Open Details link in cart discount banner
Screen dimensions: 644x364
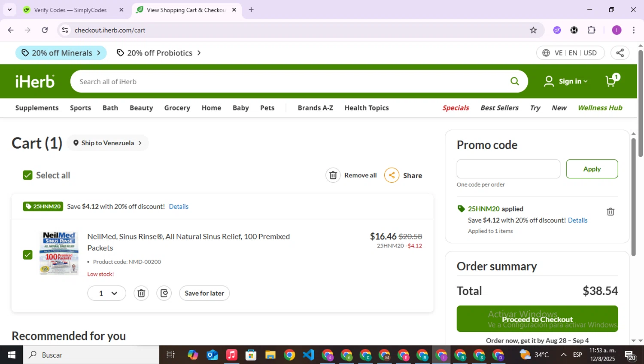pyautogui.click(x=179, y=206)
